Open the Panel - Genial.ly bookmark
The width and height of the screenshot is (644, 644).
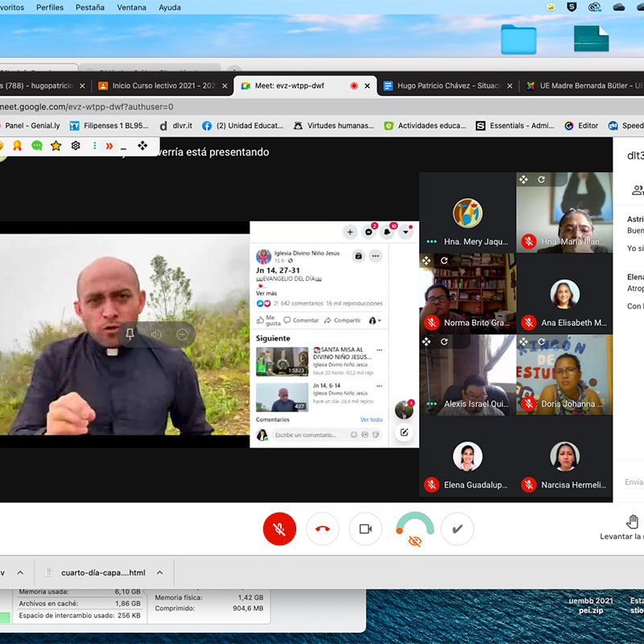(32, 126)
